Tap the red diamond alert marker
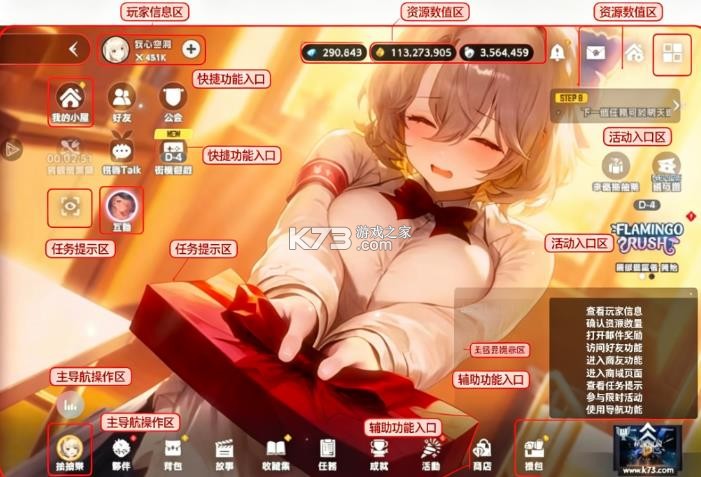The height and width of the screenshot is (477, 701). tap(690, 216)
